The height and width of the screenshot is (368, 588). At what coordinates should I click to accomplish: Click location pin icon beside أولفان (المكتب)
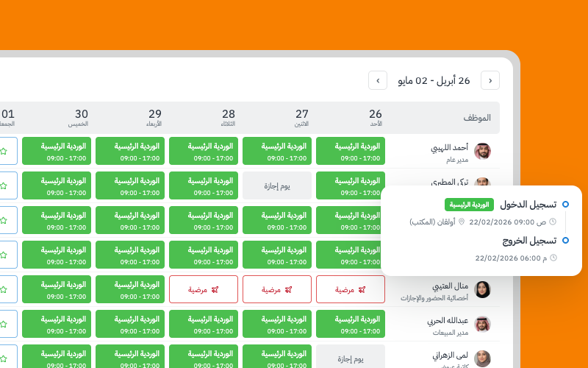(462, 222)
